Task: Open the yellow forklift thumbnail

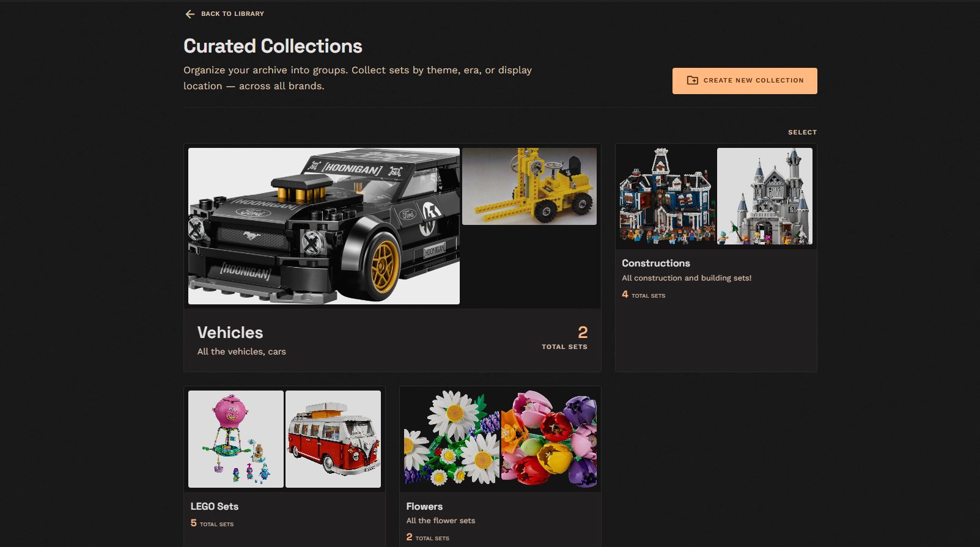Action: (x=529, y=186)
